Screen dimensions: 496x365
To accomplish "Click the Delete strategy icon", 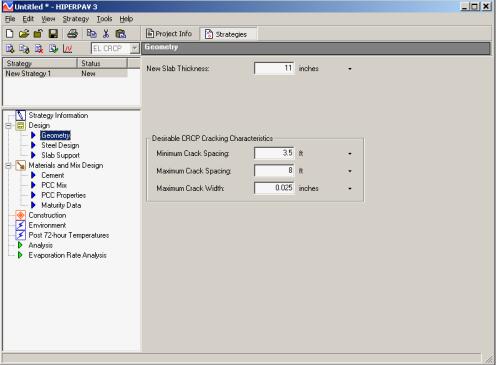I will pyautogui.click(x=39, y=49).
